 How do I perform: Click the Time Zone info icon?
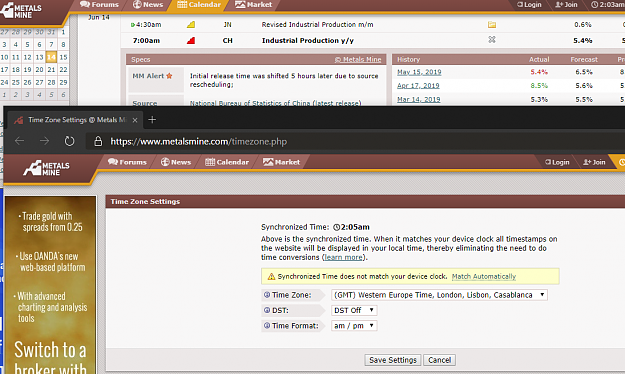[x=267, y=295]
